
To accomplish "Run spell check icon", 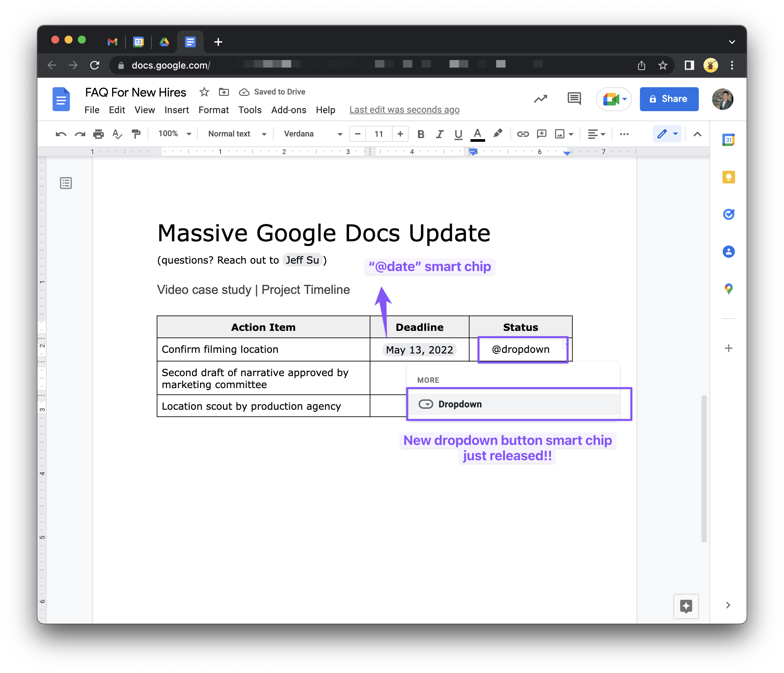I will (117, 134).
